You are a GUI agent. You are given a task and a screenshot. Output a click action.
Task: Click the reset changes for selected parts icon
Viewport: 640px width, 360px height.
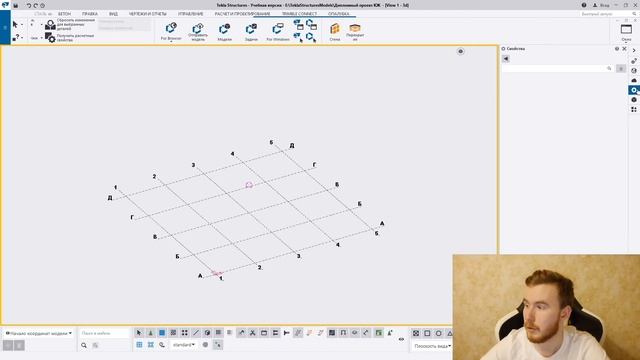50,25
